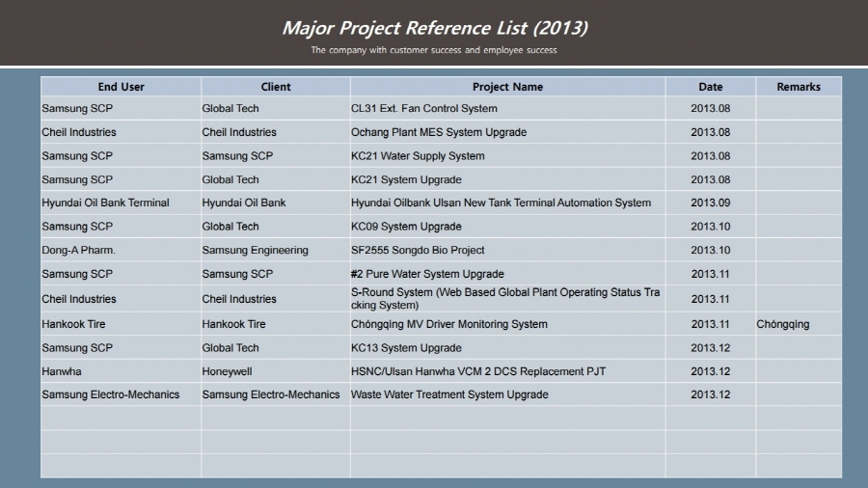Image resolution: width=868 pixels, height=488 pixels.
Task: Select the 'Remarks' column header
Action: click(799, 87)
